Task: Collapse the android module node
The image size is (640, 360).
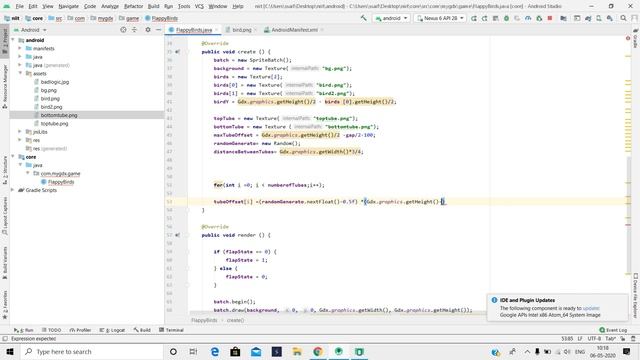Action: pyautogui.click(x=13, y=40)
